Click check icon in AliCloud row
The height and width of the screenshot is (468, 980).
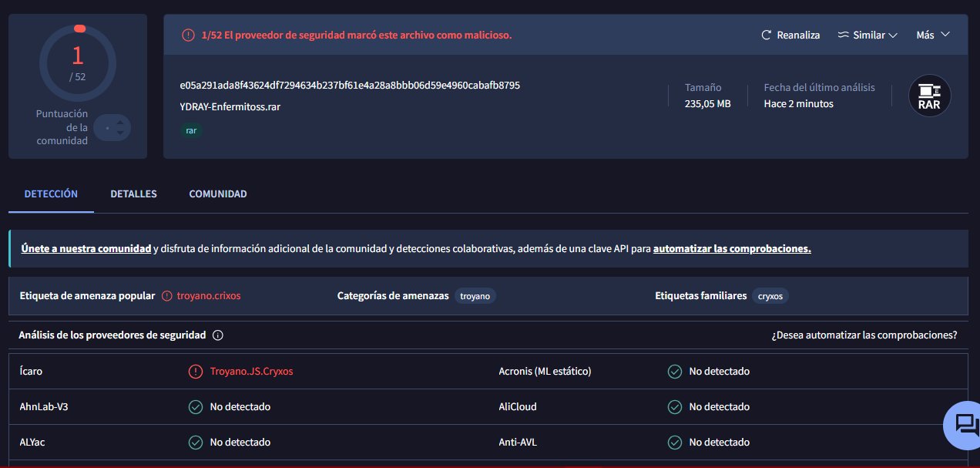(675, 407)
